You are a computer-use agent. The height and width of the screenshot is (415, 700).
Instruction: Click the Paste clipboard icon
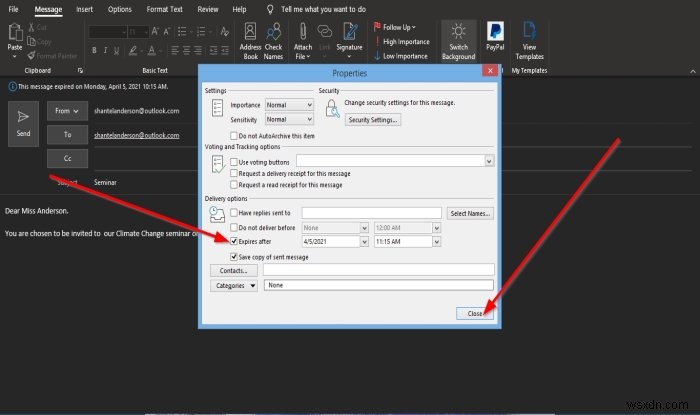(15, 32)
